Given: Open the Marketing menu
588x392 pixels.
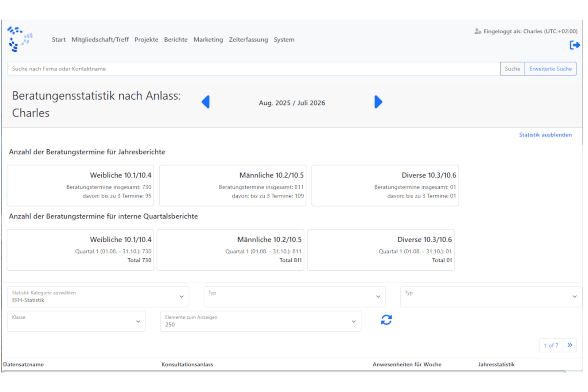Looking at the screenshot, I should (208, 40).
